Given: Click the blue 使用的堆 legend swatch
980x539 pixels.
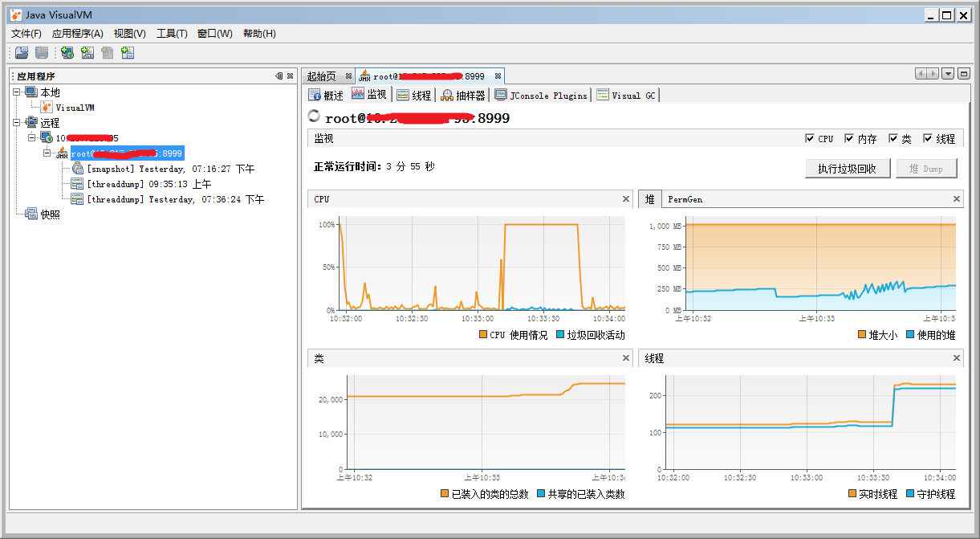Looking at the screenshot, I should pyautogui.click(x=910, y=335).
